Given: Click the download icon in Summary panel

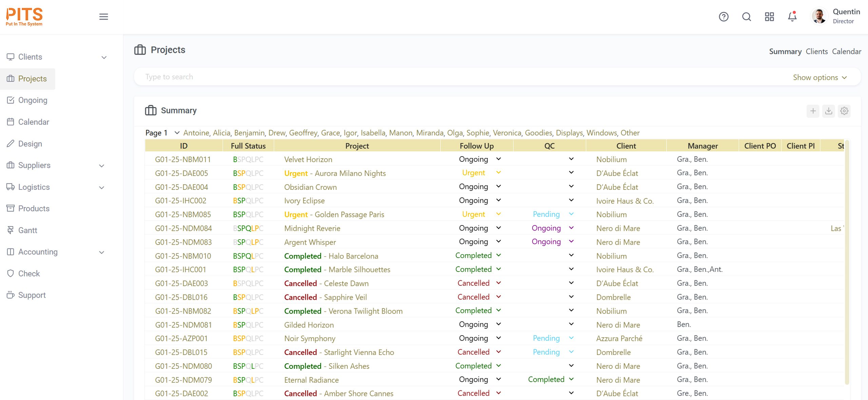Looking at the screenshot, I should point(828,111).
